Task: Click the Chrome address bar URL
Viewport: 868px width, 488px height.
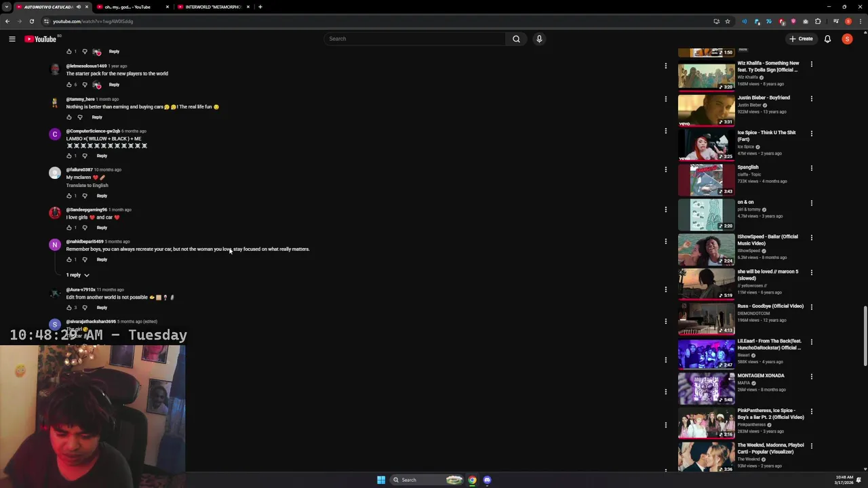Action: tap(93, 21)
